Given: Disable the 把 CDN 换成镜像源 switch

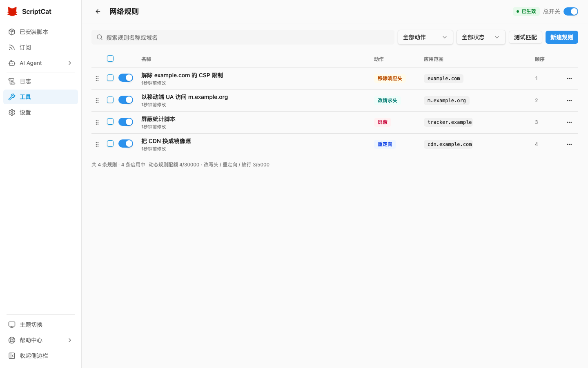Looking at the screenshot, I should pyautogui.click(x=126, y=144).
